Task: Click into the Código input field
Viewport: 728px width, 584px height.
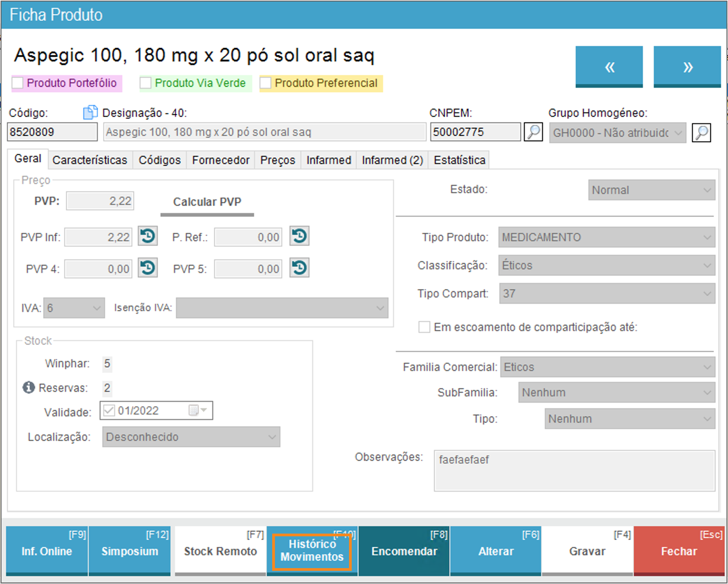Action: (x=52, y=132)
